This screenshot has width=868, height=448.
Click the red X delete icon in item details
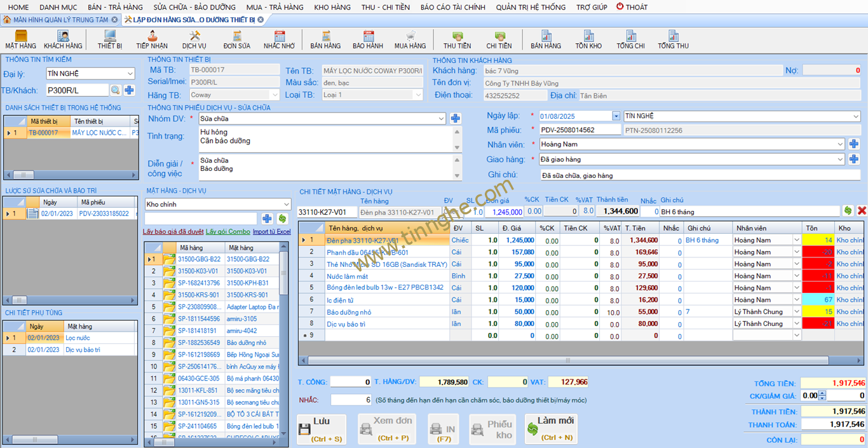coord(862,211)
